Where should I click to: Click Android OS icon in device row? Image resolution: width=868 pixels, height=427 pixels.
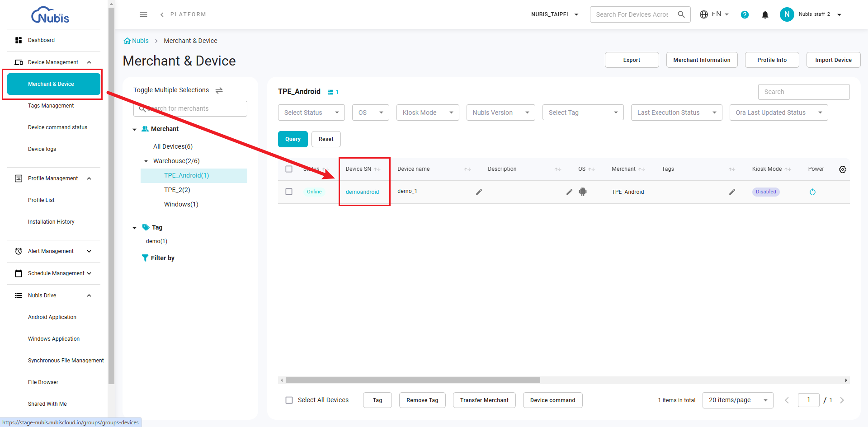click(x=583, y=192)
